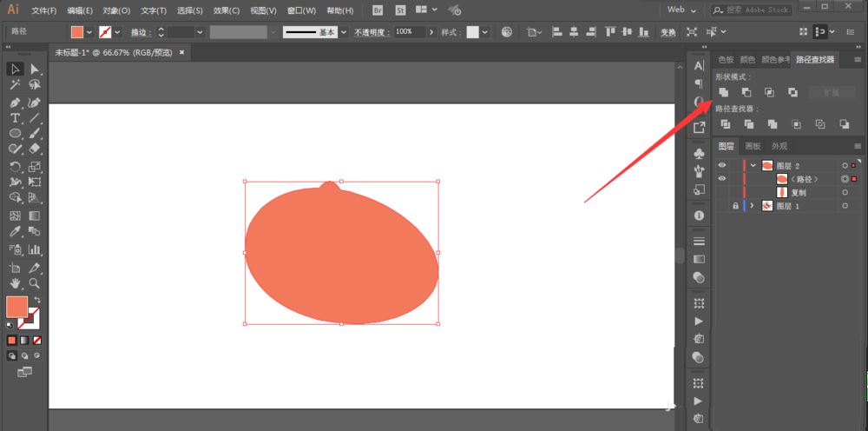This screenshot has height=431, width=868.
Task: Click the fill color swatch in control bar
Action: pyautogui.click(x=77, y=31)
